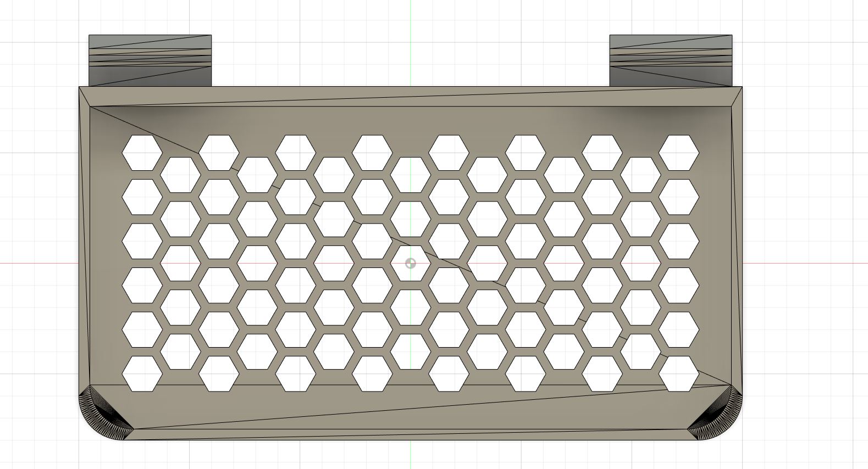Viewport: 868px width, 469px height.
Task: Select the left mounting tab on top
Action: tap(150, 60)
